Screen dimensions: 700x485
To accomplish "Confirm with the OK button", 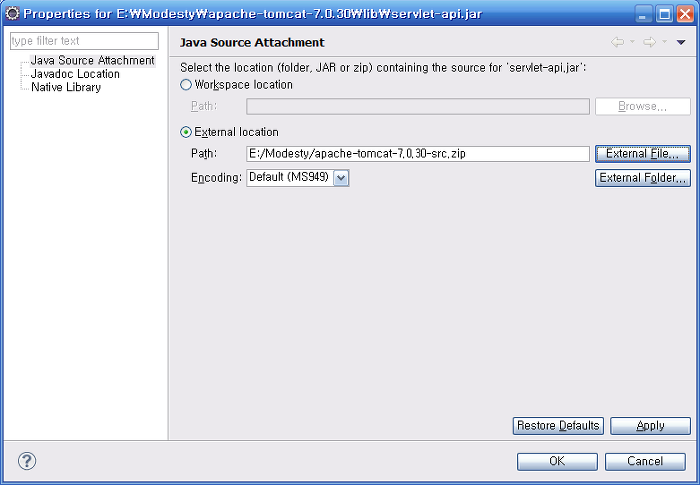I will [557, 461].
